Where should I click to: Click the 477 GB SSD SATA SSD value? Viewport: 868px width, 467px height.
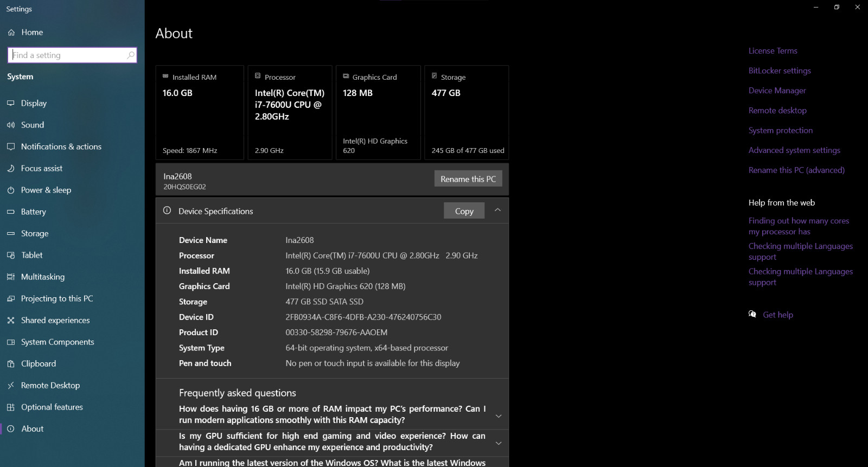point(324,302)
